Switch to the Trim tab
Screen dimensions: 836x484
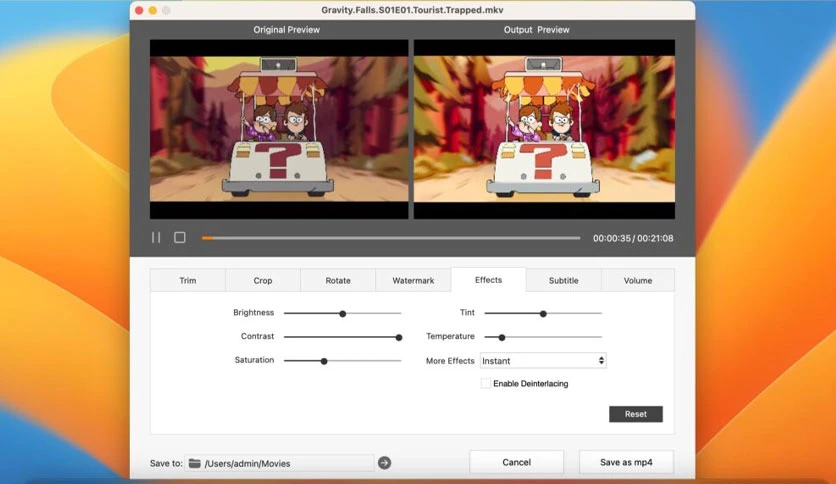pyautogui.click(x=188, y=280)
